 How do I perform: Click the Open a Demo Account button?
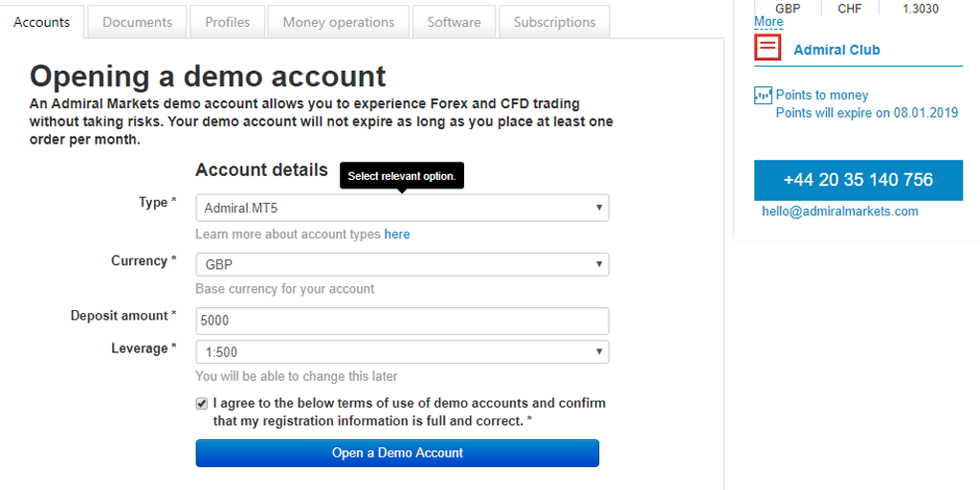click(x=397, y=453)
